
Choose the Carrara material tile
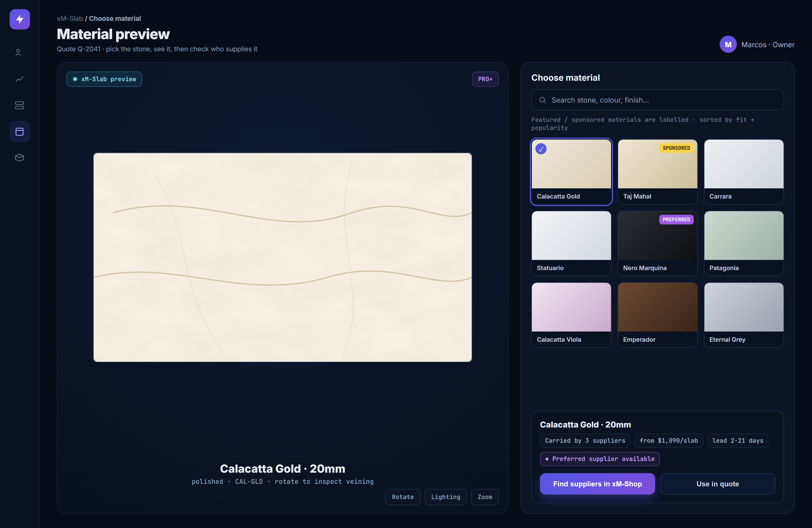click(x=743, y=172)
